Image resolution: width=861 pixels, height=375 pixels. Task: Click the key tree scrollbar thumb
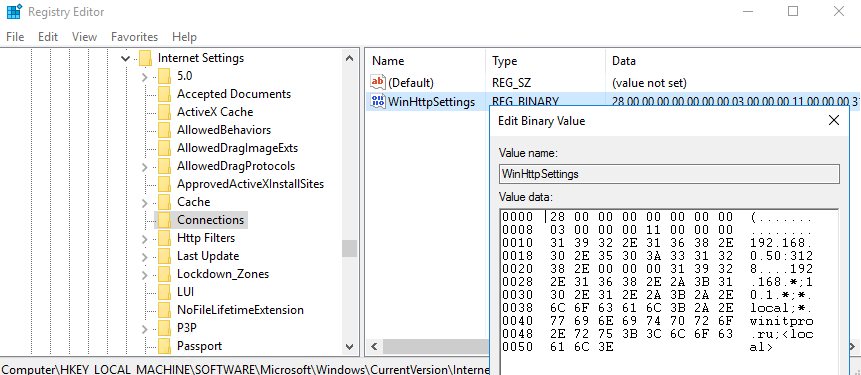[349, 249]
